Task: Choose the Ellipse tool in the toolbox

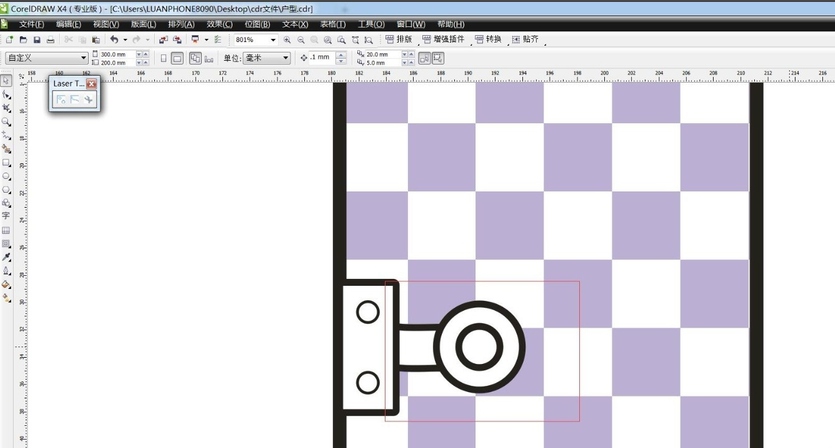Action: pyautogui.click(x=7, y=175)
